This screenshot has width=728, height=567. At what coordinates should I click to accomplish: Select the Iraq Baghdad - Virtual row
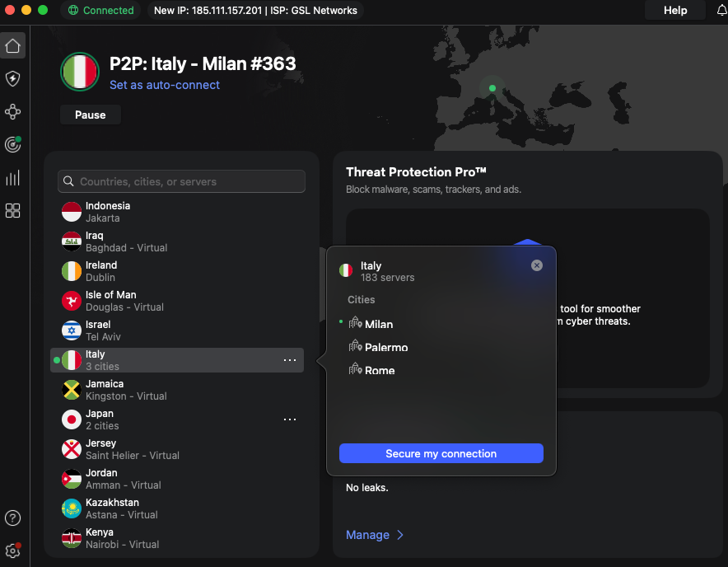pyautogui.click(x=177, y=241)
